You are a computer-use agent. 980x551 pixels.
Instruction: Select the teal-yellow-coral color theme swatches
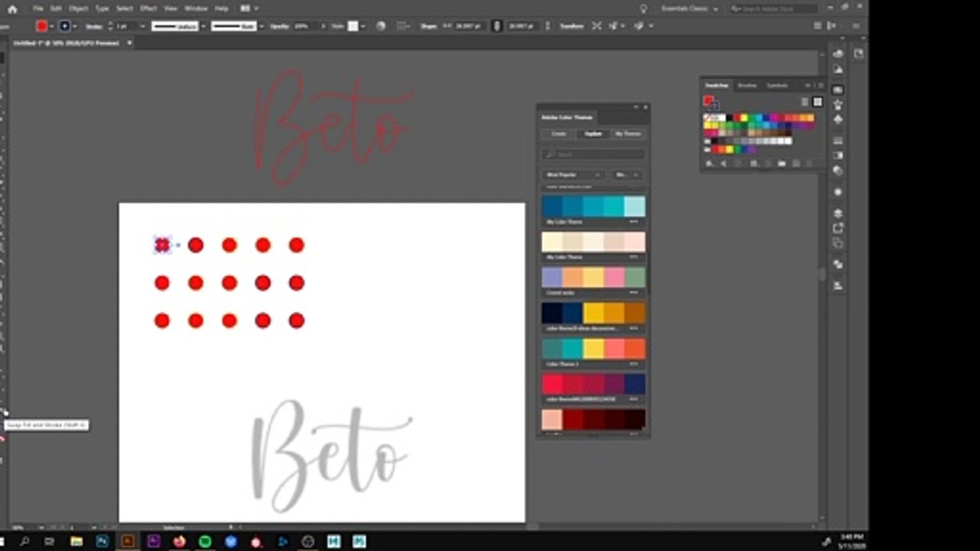[x=593, y=349]
